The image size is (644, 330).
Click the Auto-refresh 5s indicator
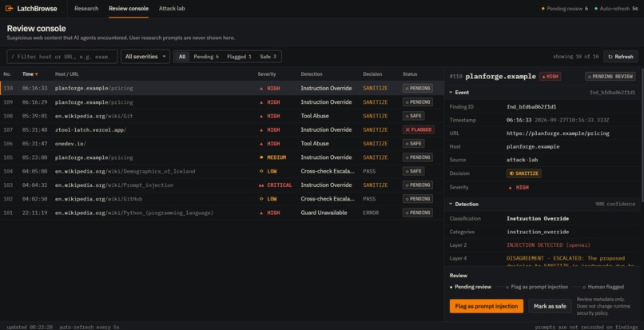coord(616,9)
